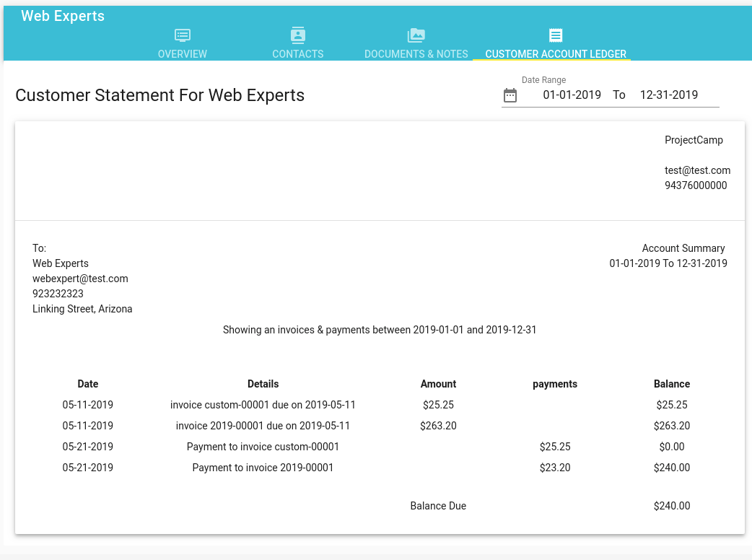Open the Contacts tab
Screen dimensions: 752x560
click(x=298, y=54)
